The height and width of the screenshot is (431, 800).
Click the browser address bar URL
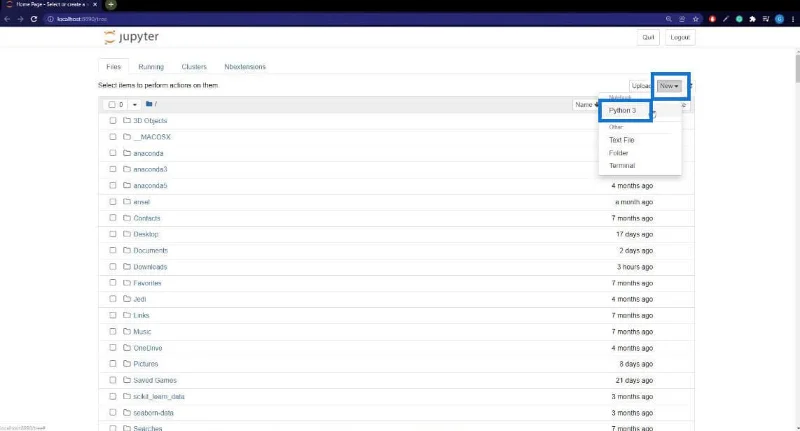[x=82, y=19]
